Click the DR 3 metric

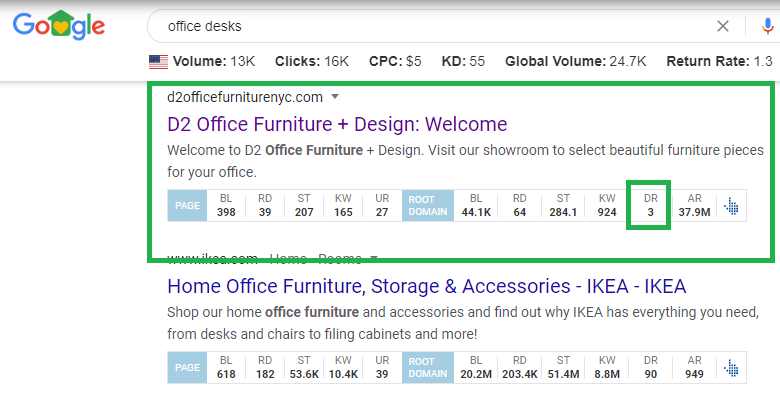point(651,205)
